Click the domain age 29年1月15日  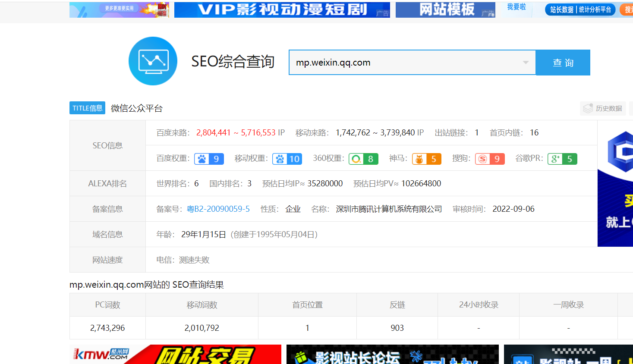(204, 235)
